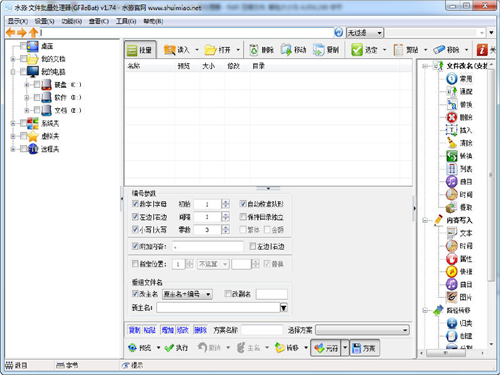Click the clipboard paste toolbar icon

click(398, 50)
